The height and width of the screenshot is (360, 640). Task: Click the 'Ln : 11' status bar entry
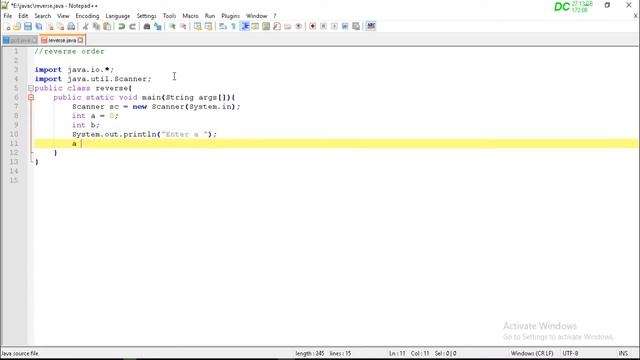397,353
